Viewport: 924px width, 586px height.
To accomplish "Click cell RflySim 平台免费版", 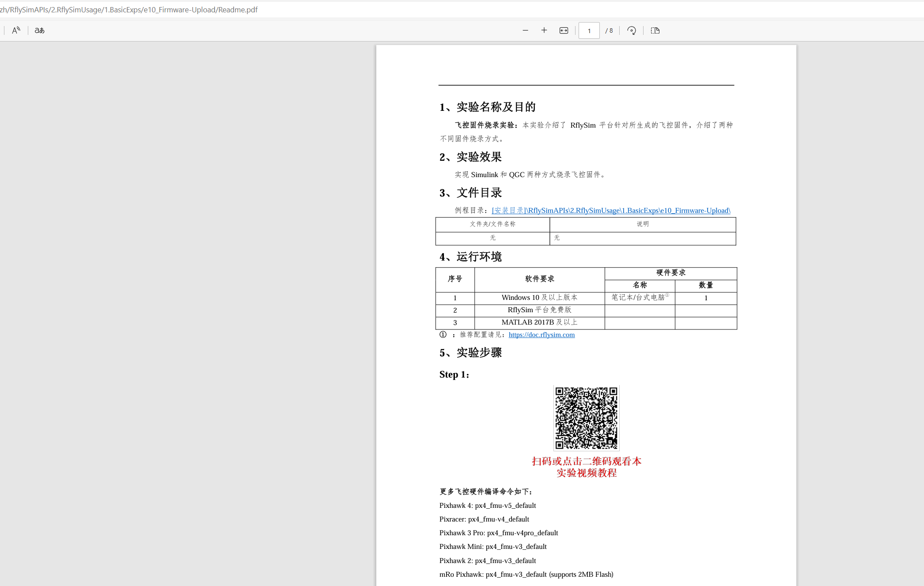I will pyautogui.click(x=539, y=310).
